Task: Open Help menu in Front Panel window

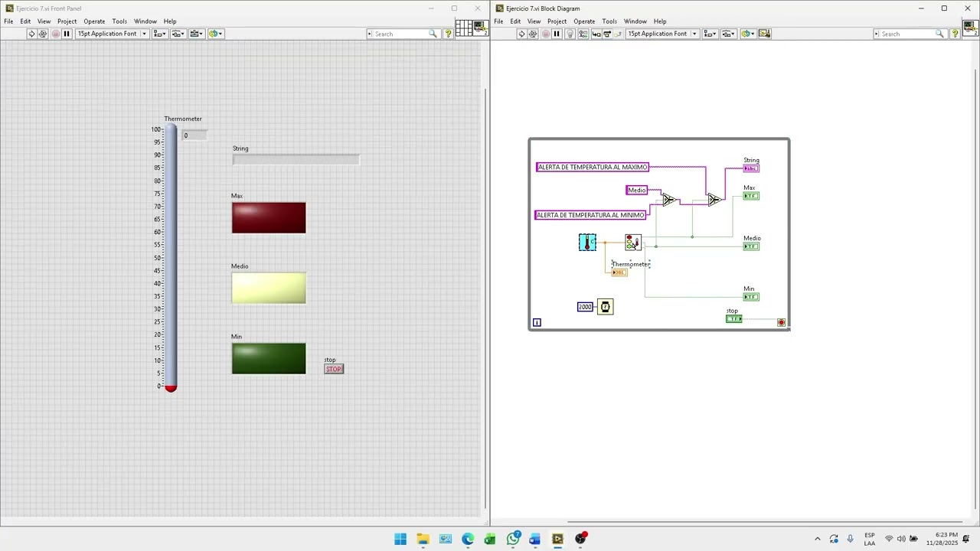Action: (x=170, y=21)
